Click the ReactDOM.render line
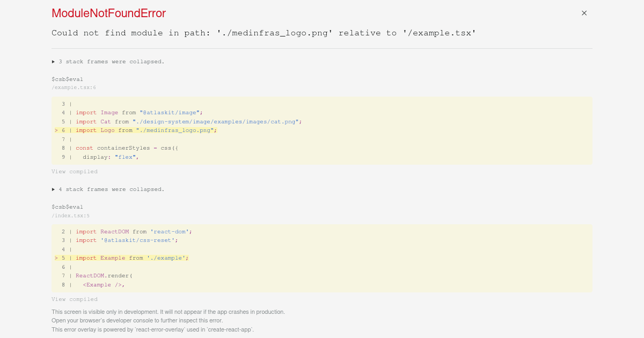 [x=105, y=275]
